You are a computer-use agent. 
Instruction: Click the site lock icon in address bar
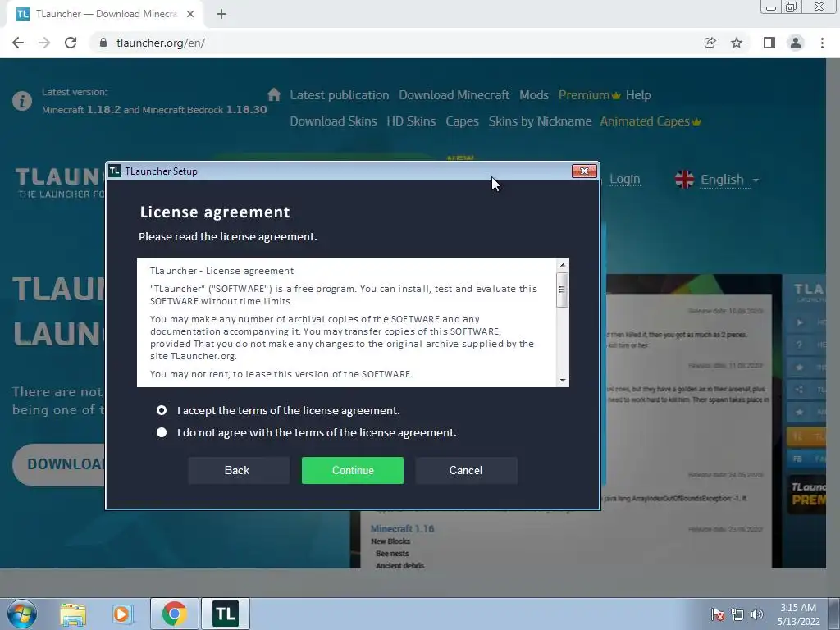(x=103, y=43)
